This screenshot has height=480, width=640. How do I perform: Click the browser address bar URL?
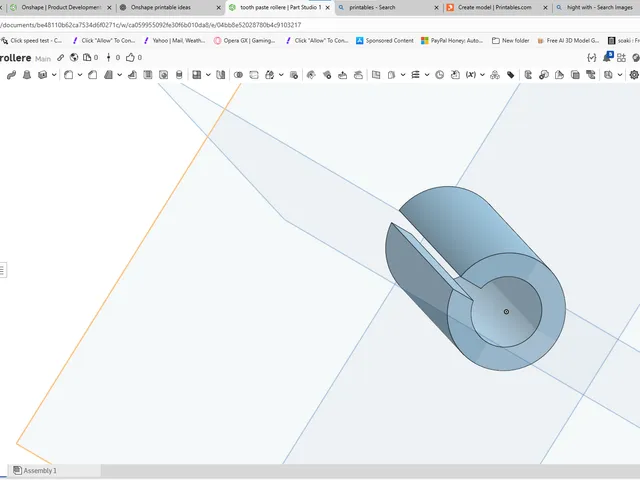[x=151, y=25]
